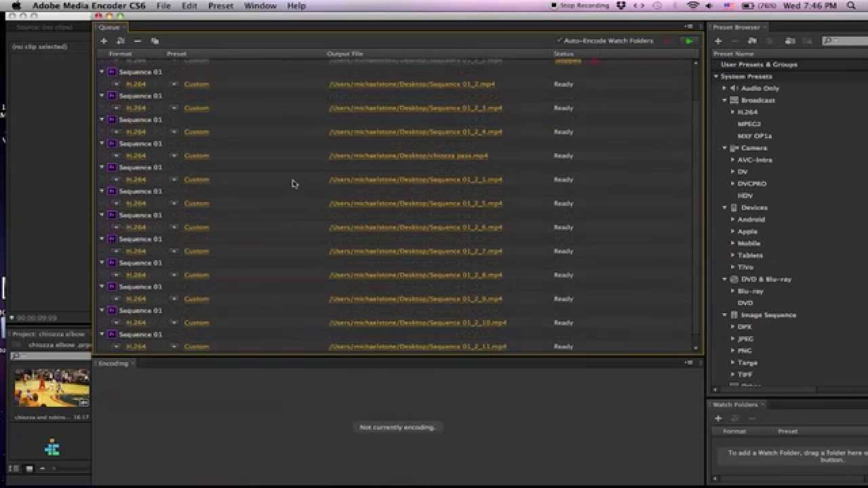
Task: Select the MPEG2 broadcast preset
Action: pyautogui.click(x=749, y=124)
